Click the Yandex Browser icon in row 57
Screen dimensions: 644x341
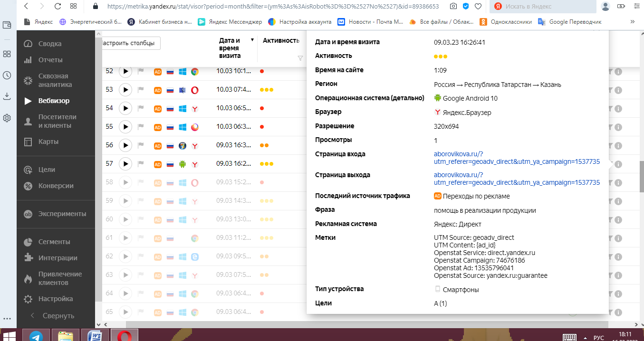coord(194,164)
